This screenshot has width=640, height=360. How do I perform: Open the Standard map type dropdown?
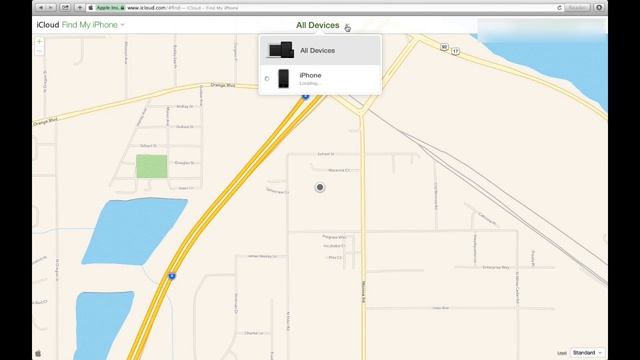pyautogui.click(x=587, y=353)
